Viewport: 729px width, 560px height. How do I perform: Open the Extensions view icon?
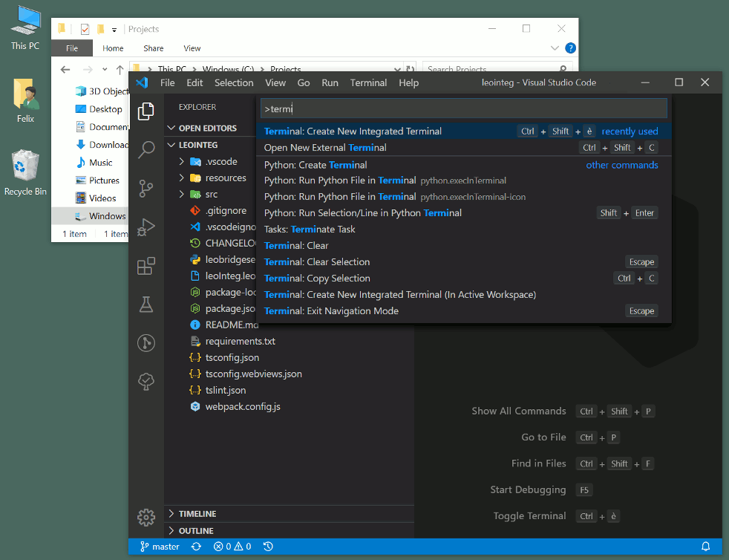(x=146, y=266)
